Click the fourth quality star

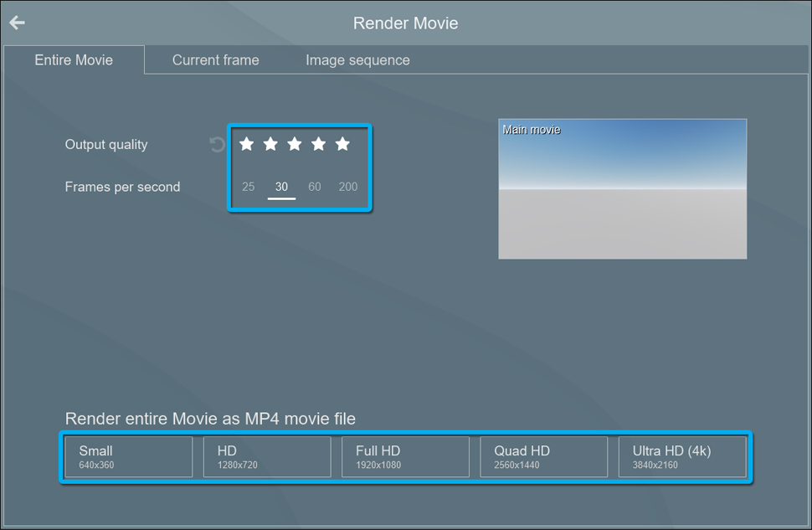(x=319, y=144)
